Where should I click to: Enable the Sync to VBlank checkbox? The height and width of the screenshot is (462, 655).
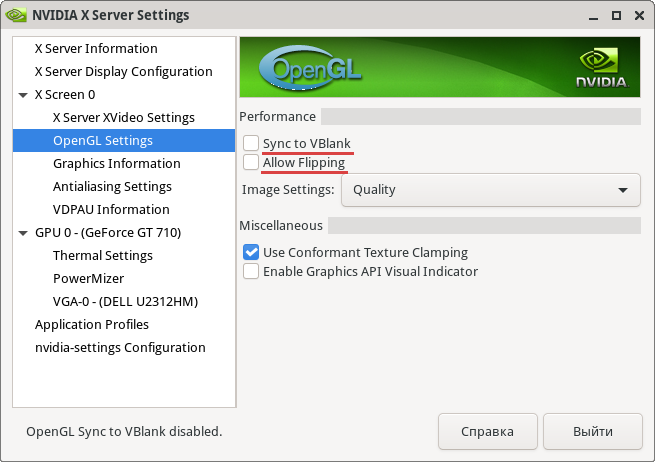[251, 143]
